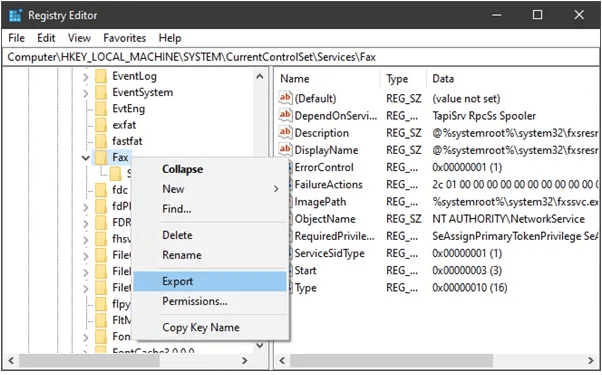Click values pane horizontal scroll left arrow
Viewport: 602px width, 375px height.
[x=282, y=361]
